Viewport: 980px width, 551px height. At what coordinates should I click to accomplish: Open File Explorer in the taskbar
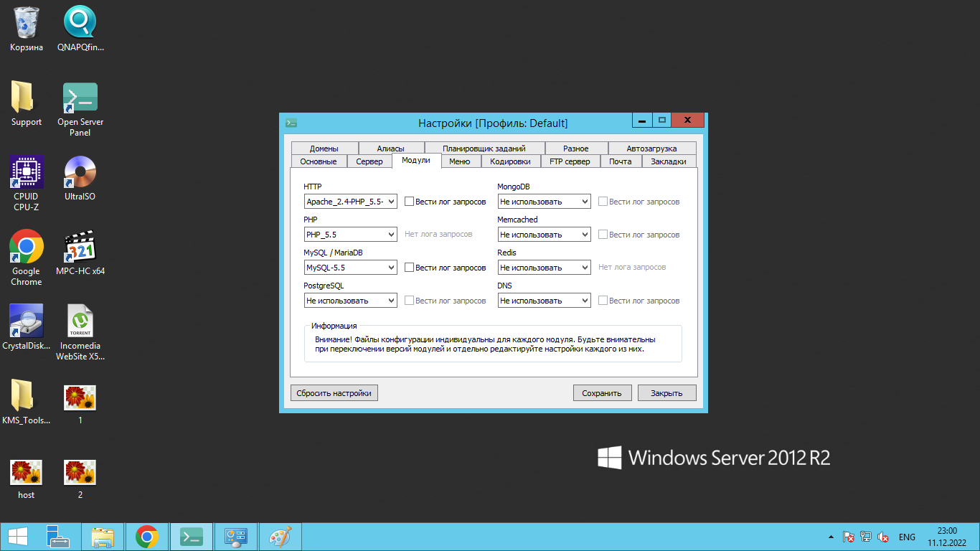point(103,537)
